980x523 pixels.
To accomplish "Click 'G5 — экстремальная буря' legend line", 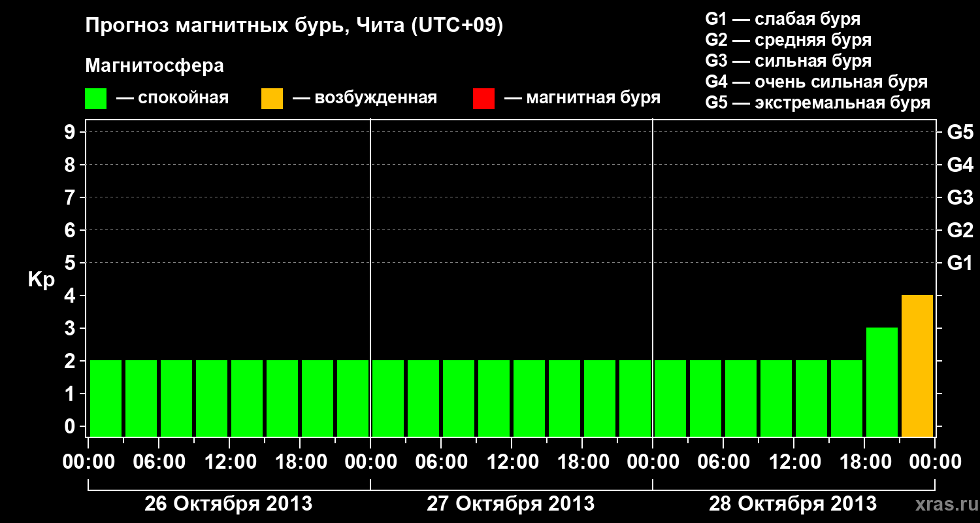I will click(x=817, y=103).
